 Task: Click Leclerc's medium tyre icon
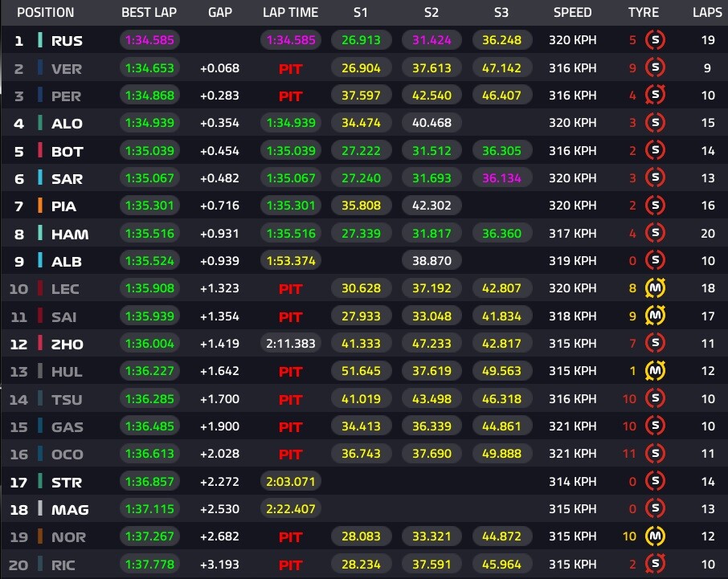pos(656,288)
